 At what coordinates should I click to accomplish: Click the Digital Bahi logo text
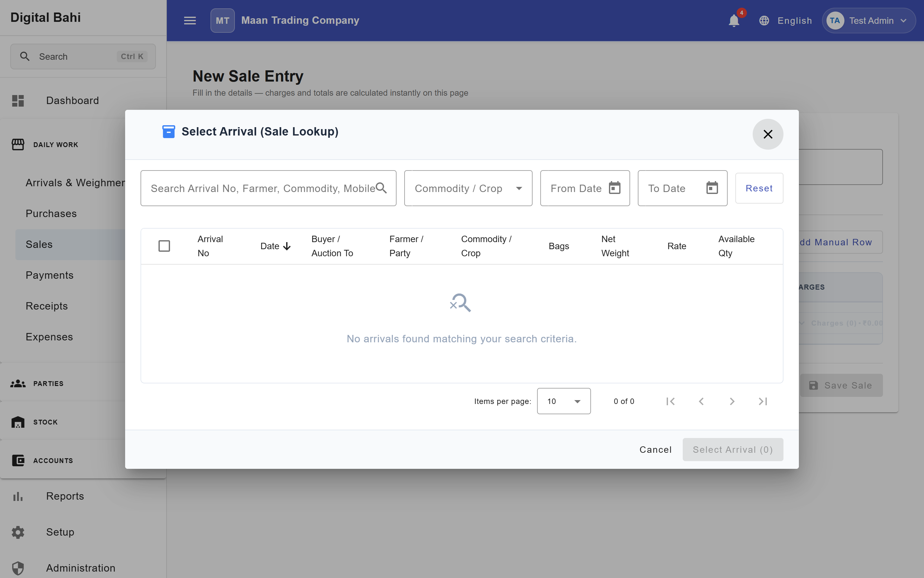(x=46, y=18)
